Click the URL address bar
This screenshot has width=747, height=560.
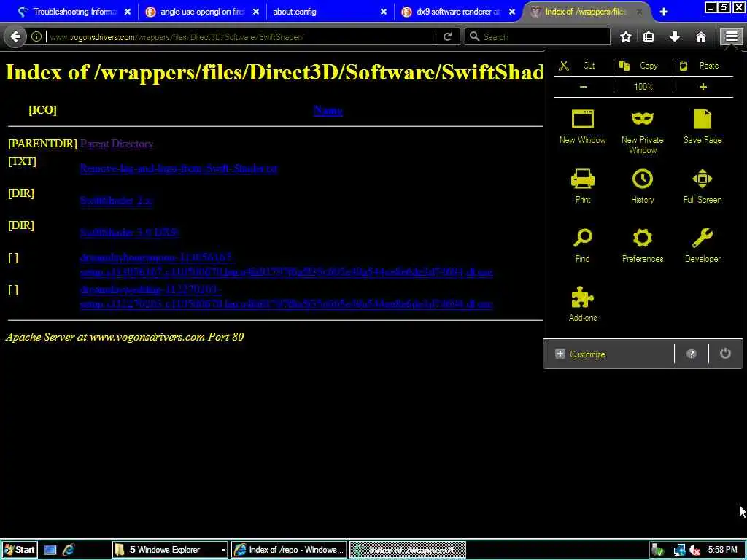241,36
